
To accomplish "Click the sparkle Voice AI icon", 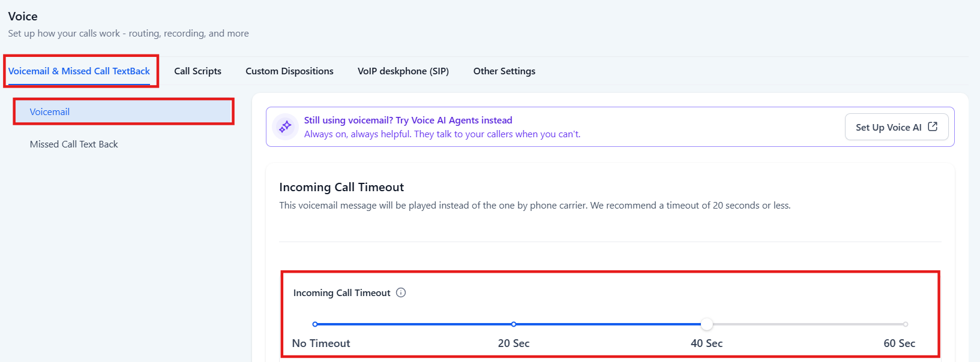I will (x=285, y=126).
